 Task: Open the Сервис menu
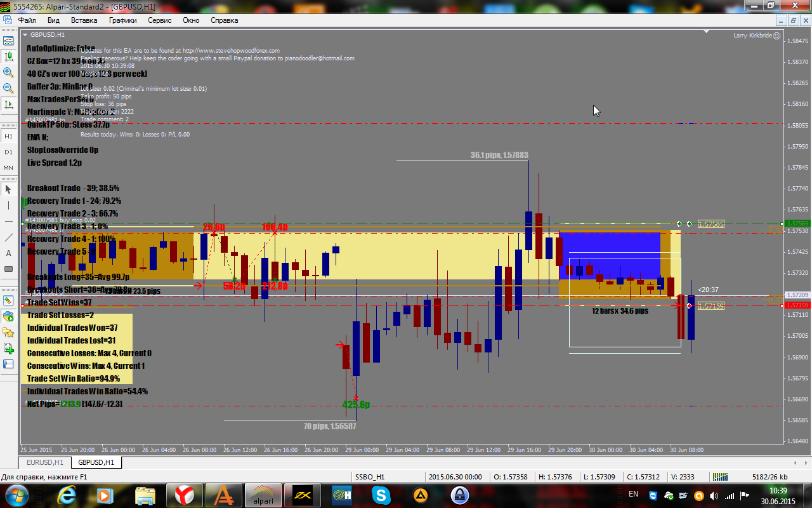tap(160, 20)
